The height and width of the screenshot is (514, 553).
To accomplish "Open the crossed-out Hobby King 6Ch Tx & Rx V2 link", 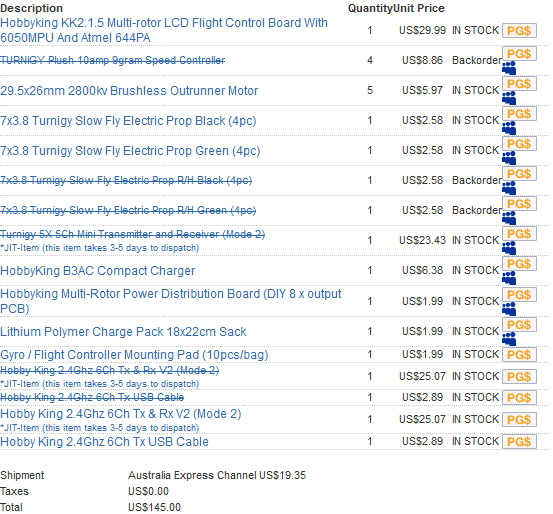I will coord(109,370).
